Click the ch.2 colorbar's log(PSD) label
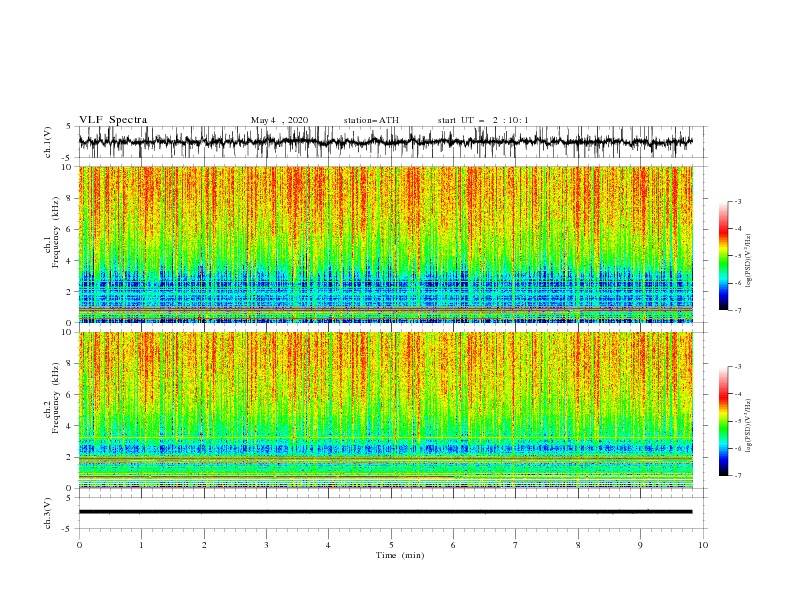 750,426
